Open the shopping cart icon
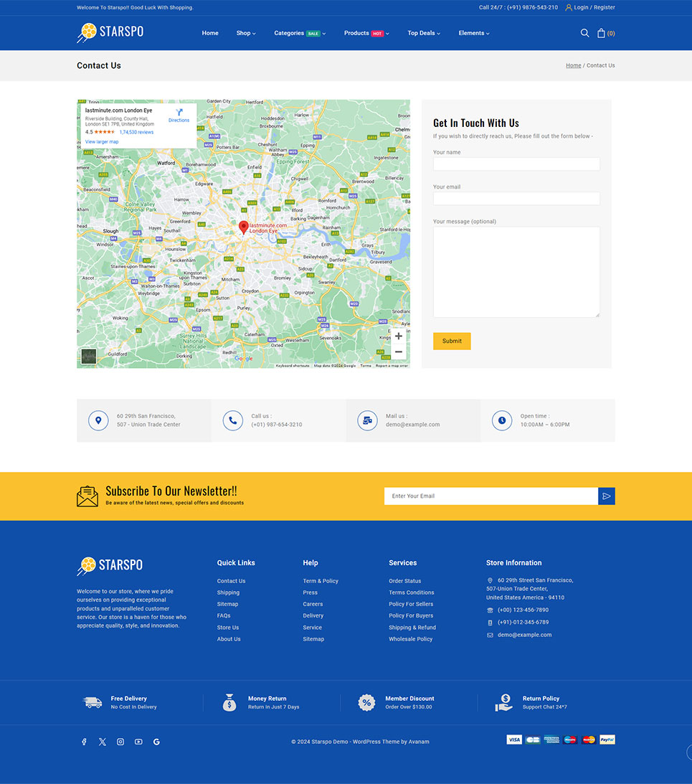The image size is (692, 784). pos(602,33)
